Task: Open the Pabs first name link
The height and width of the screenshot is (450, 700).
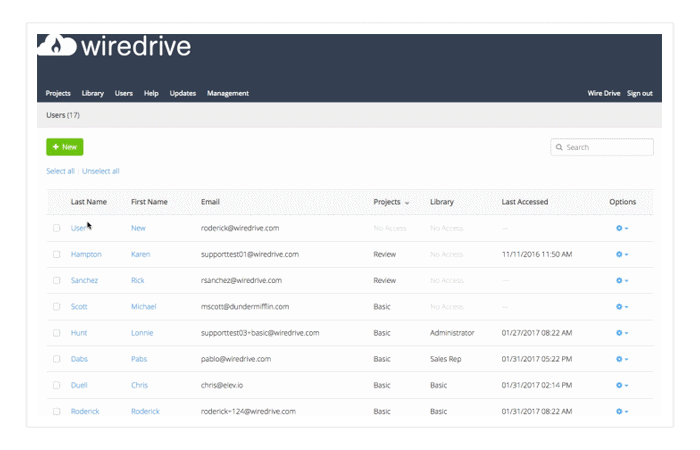Action: point(139,359)
